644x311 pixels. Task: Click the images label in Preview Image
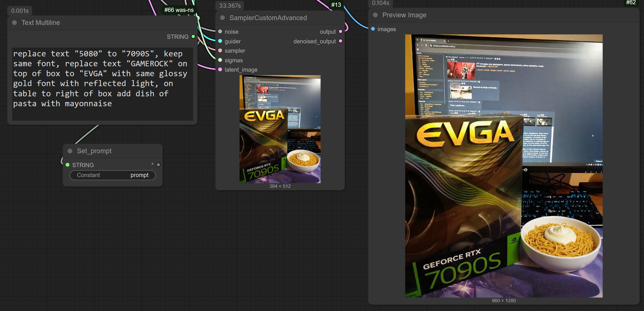pos(387,29)
